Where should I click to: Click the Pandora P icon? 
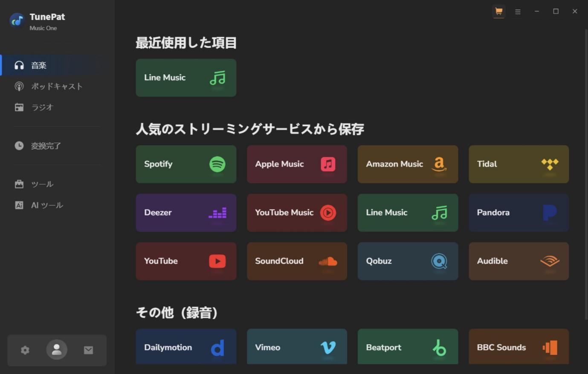point(550,212)
